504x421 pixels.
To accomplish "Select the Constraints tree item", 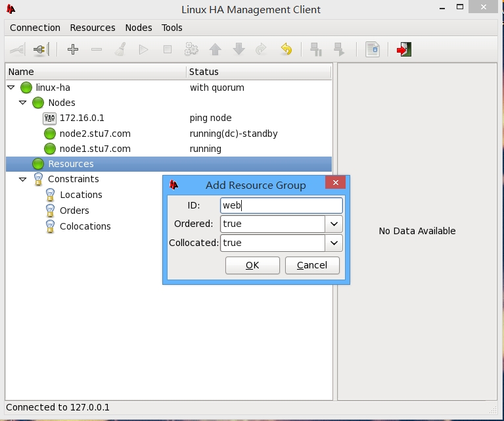I will (74, 179).
